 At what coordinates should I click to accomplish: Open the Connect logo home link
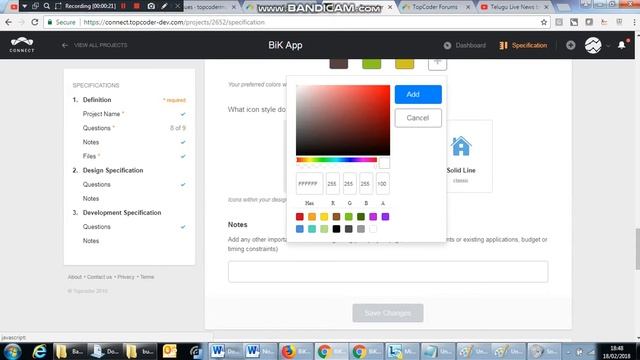tap(22, 45)
